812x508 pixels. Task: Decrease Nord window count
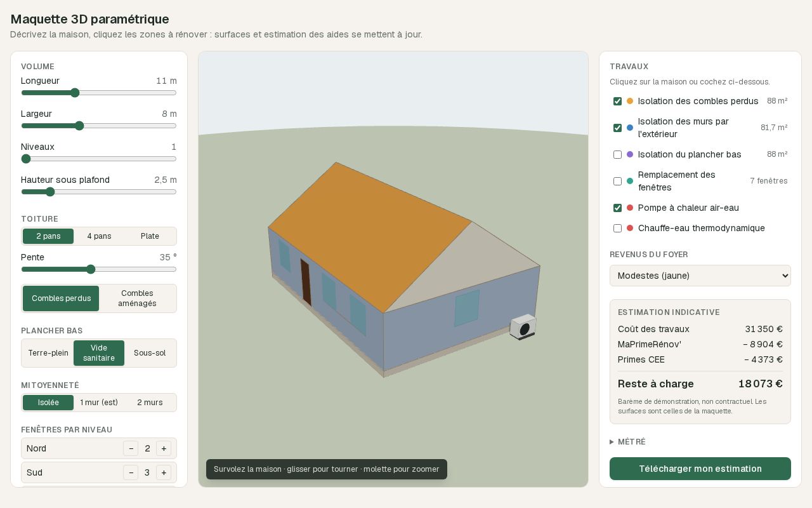[131, 448]
